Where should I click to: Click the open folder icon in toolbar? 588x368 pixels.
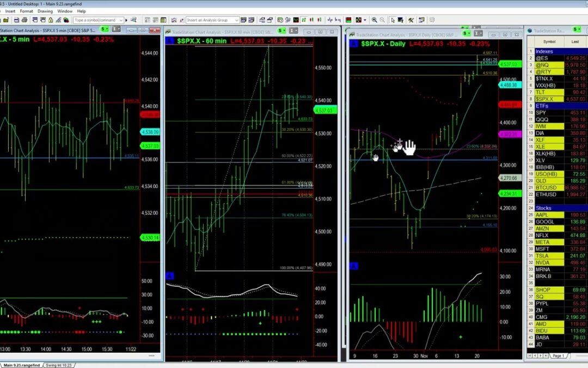click(7, 20)
